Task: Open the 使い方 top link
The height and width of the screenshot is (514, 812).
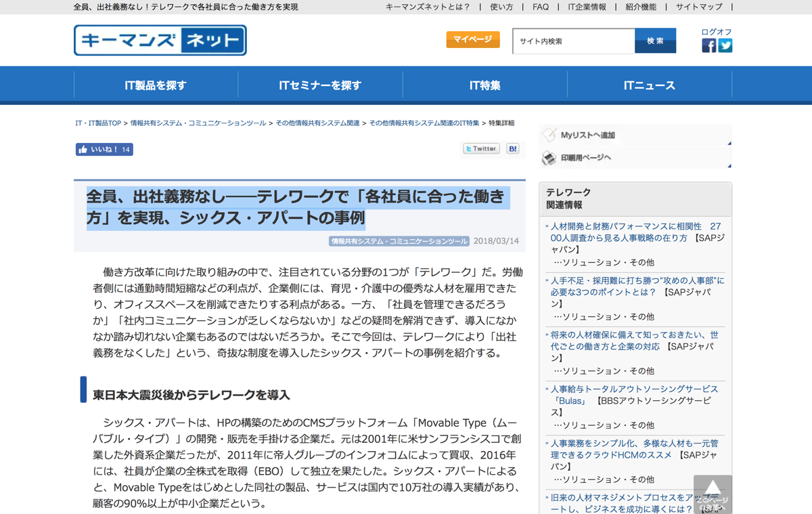Action: pos(501,7)
